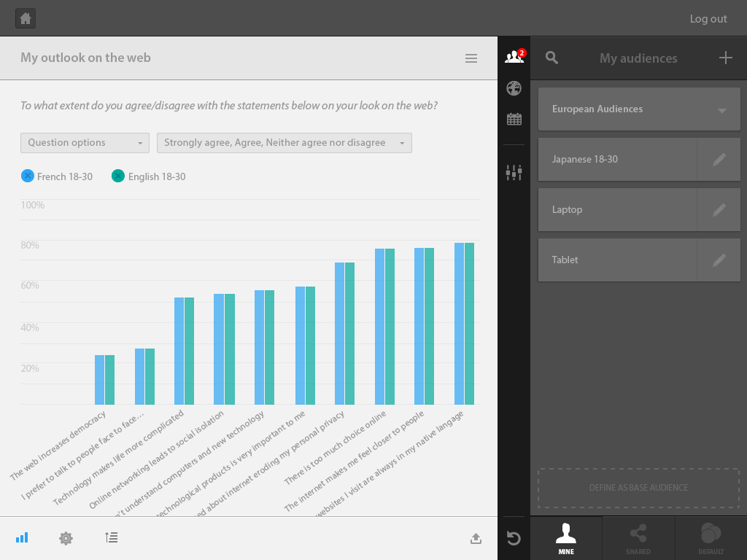Open the Strongly agree, Agree answer dropdown

tap(285, 143)
